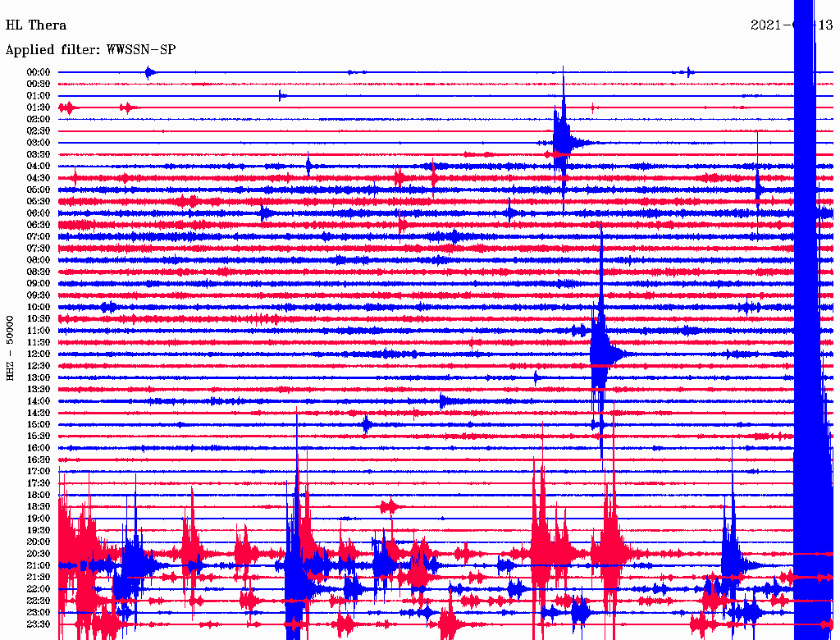This screenshot has height=640, width=840.
Task: Click the 14:30 time label
Action: pyautogui.click(x=39, y=414)
